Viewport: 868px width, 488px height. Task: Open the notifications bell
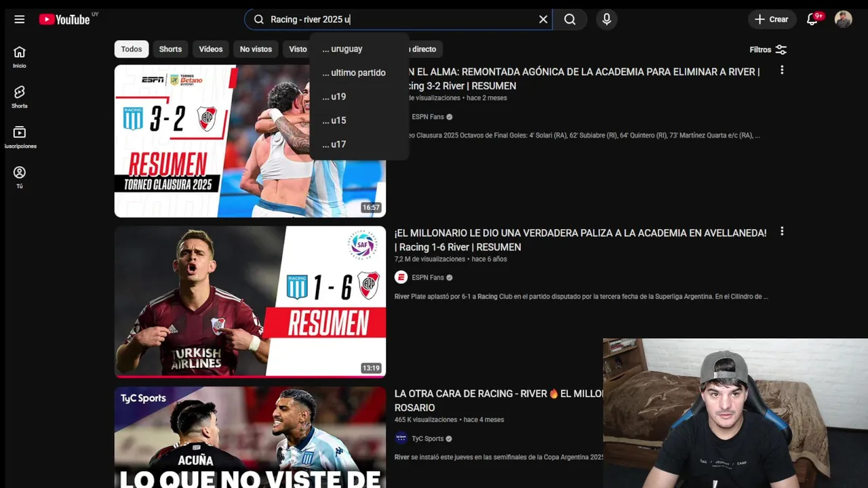pos(812,20)
